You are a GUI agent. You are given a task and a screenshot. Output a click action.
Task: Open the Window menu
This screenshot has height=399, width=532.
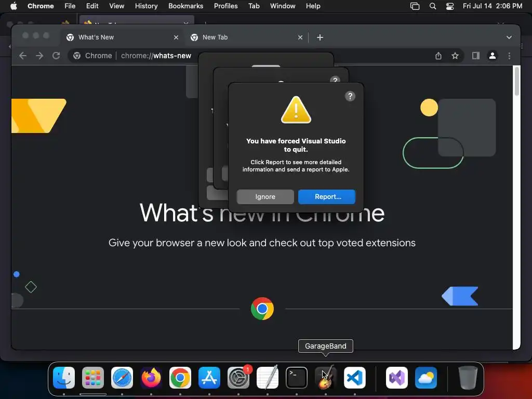pyautogui.click(x=283, y=6)
